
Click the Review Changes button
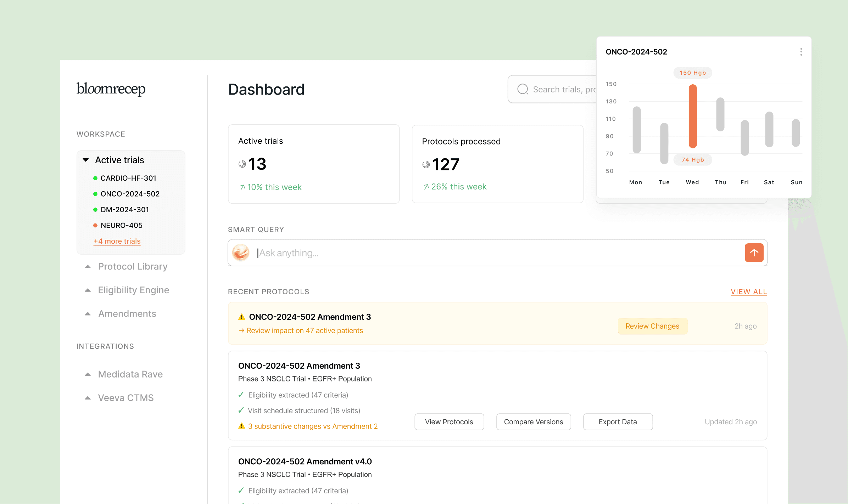tap(652, 326)
